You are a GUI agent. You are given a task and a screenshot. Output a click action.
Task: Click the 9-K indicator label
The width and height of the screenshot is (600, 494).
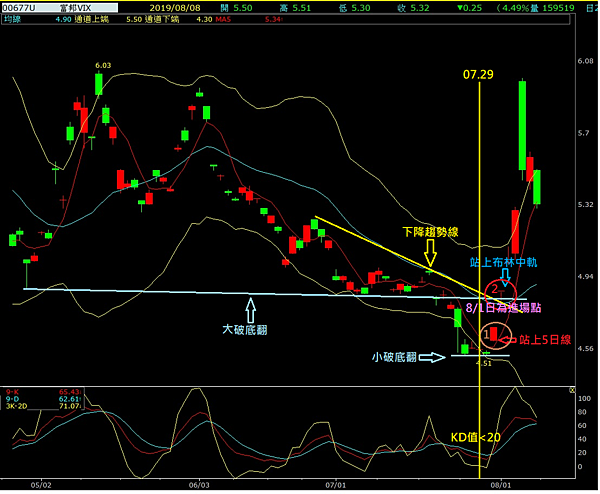[x=12, y=392]
